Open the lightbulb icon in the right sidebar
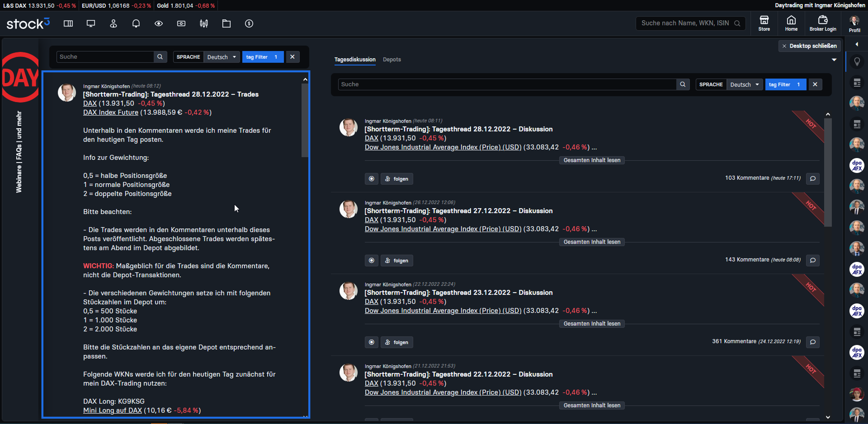 point(857,62)
